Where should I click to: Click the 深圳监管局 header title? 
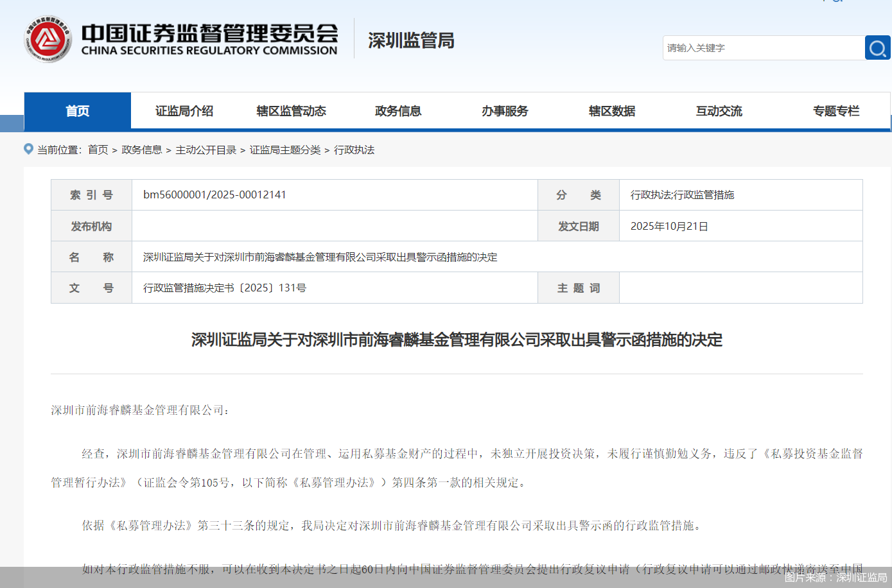pyautogui.click(x=411, y=40)
